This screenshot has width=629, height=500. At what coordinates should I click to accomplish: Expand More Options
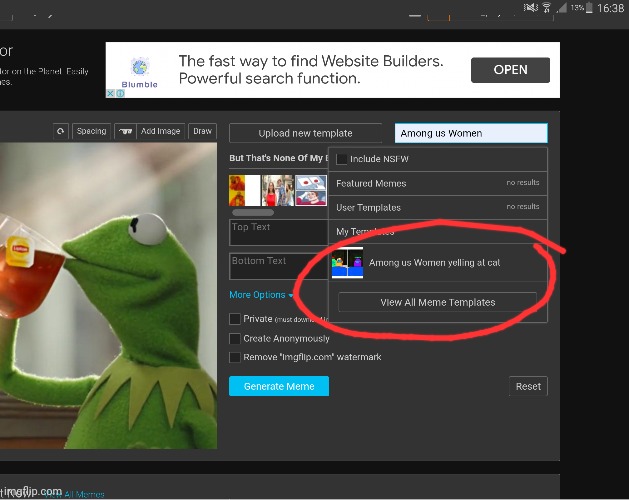261,295
